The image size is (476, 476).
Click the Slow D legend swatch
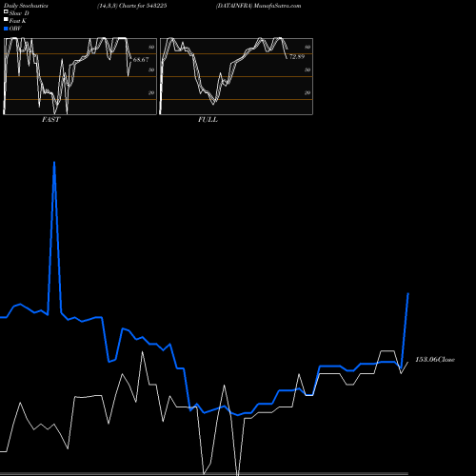click(6, 12)
